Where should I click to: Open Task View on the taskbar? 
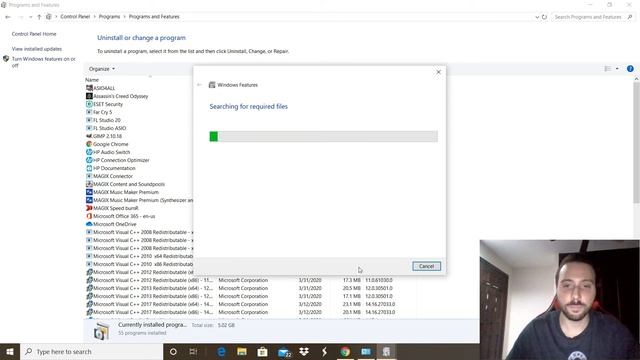193,351
